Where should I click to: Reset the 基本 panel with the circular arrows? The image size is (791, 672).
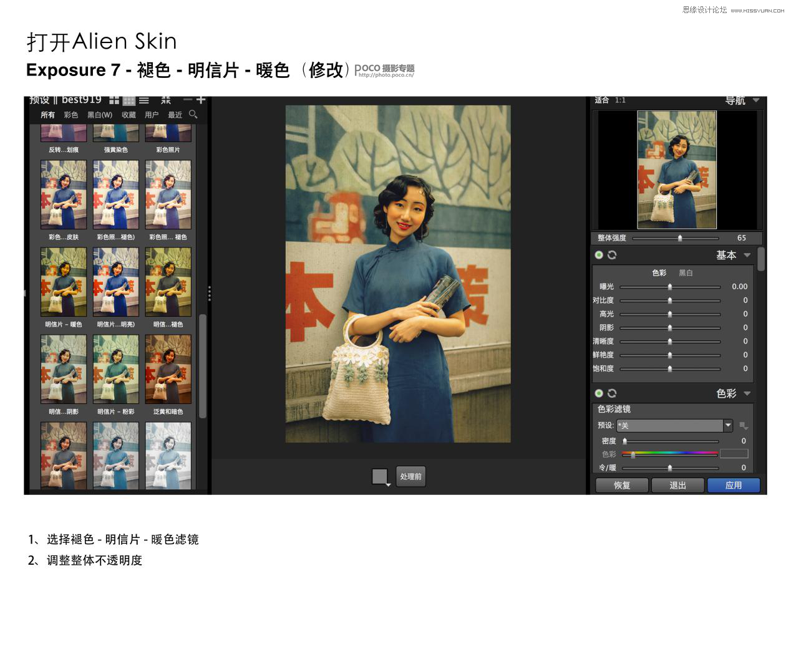[612, 255]
